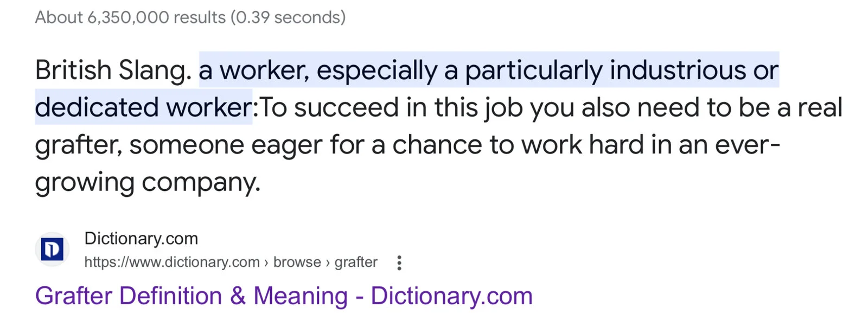Open the three-dot more options menu

click(399, 263)
